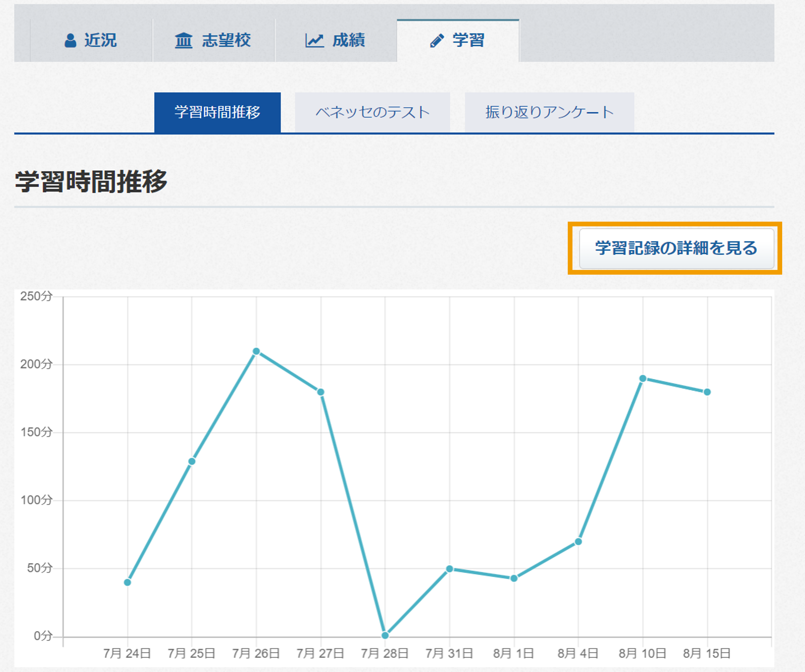Click the 7月 25日 data point

point(192,461)
